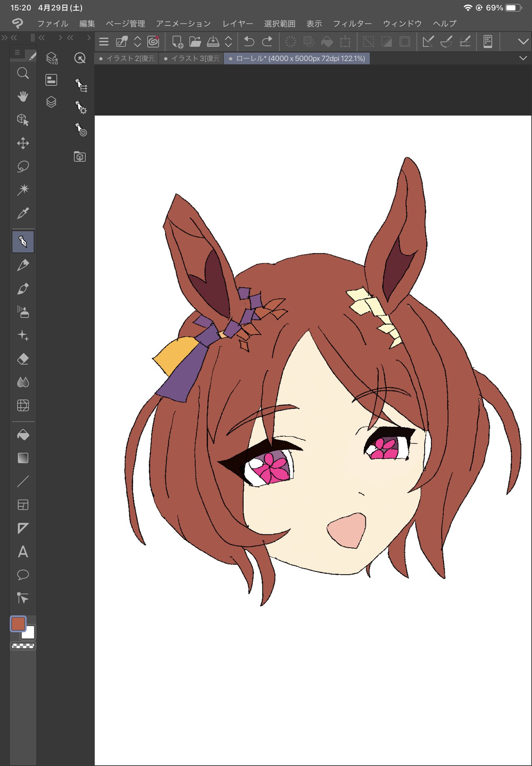Toggle the selection border display icon
532x766 pixels.
(405, 41)
